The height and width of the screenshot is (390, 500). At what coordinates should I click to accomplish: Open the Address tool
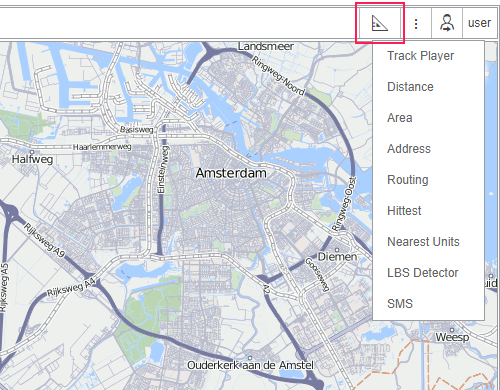click(x=409, y=149)
